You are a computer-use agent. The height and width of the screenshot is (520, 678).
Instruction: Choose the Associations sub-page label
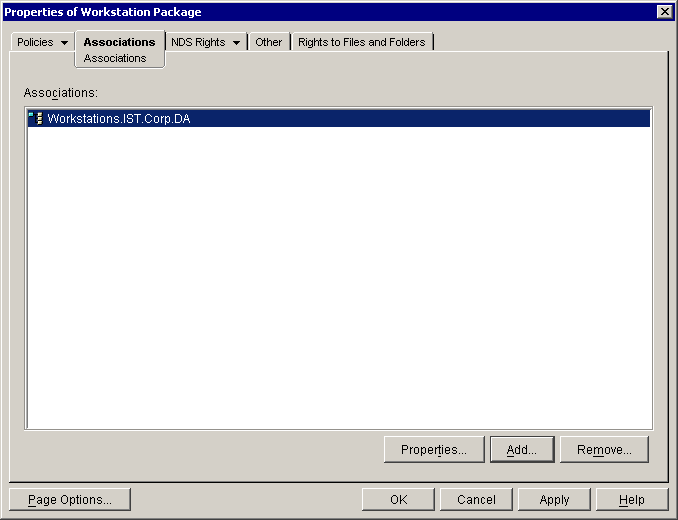point(115,58)
